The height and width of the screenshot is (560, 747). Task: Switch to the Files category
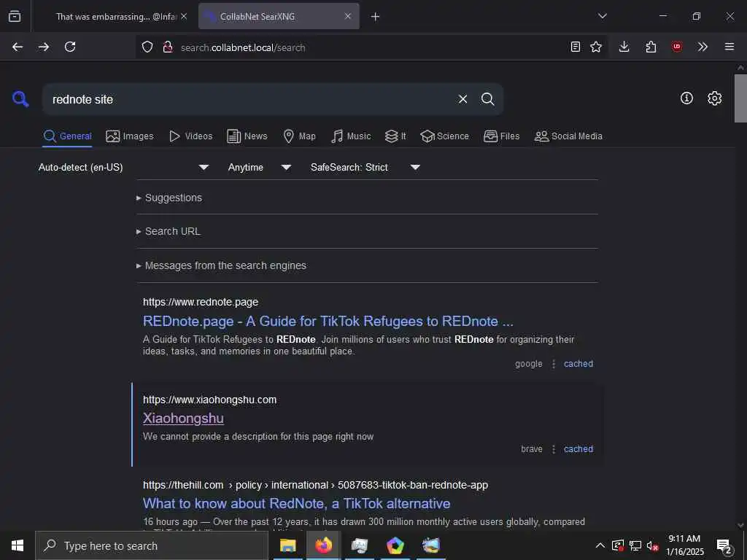click(x=502, y=136)
